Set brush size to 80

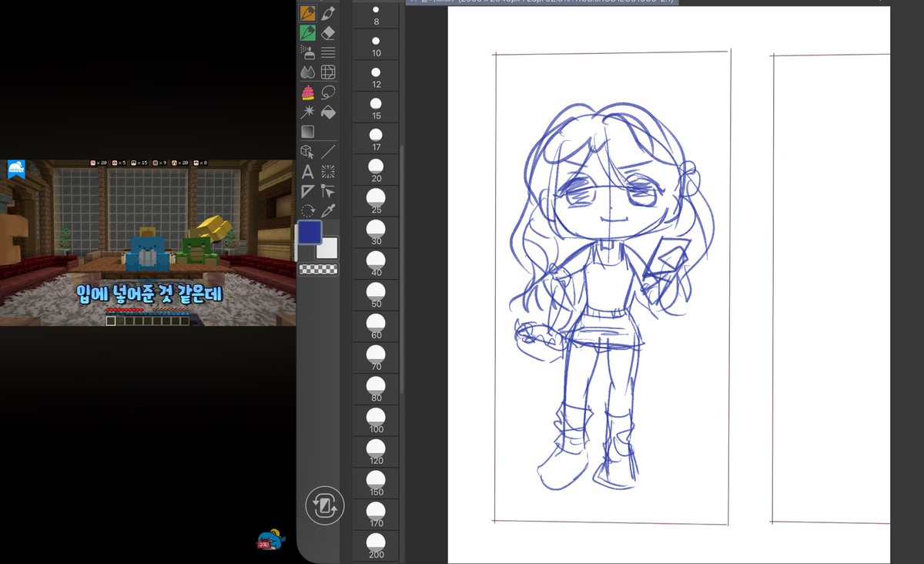point(376,389)
